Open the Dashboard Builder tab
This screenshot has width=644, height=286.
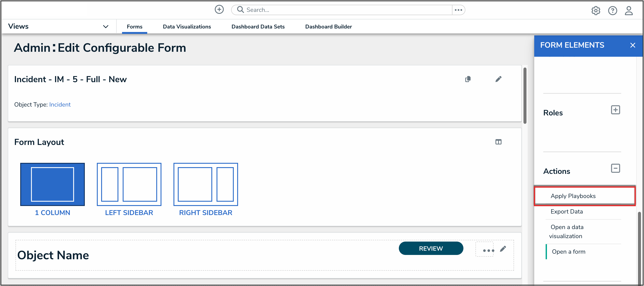pos(328,27)
